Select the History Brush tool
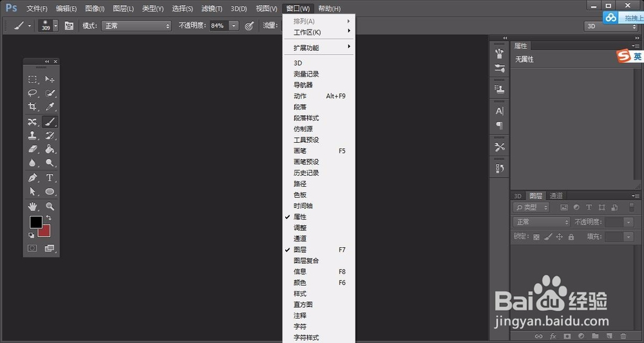This screenshot has width=644, height=343. [x=50, y=135]
